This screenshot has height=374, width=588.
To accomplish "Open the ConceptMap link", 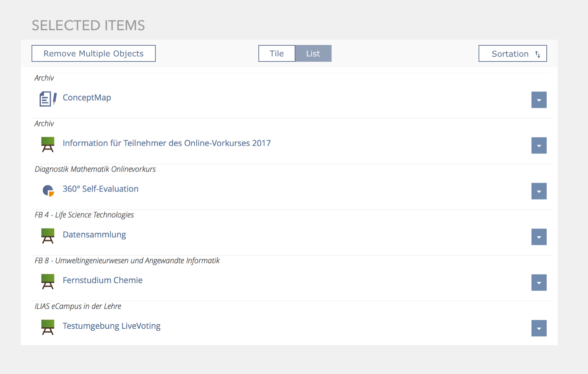I will pyautogui.click(x=87, y=98).
